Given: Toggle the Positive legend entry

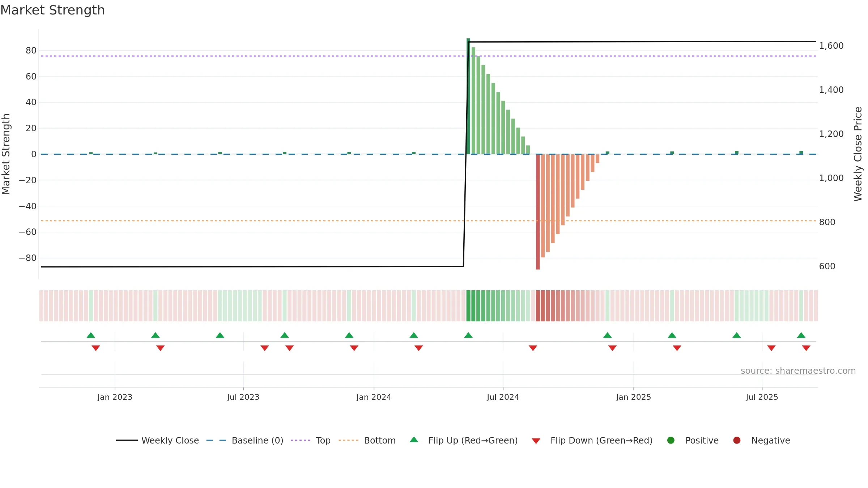Looking at the screenshot, I should (x=693, y=440).
